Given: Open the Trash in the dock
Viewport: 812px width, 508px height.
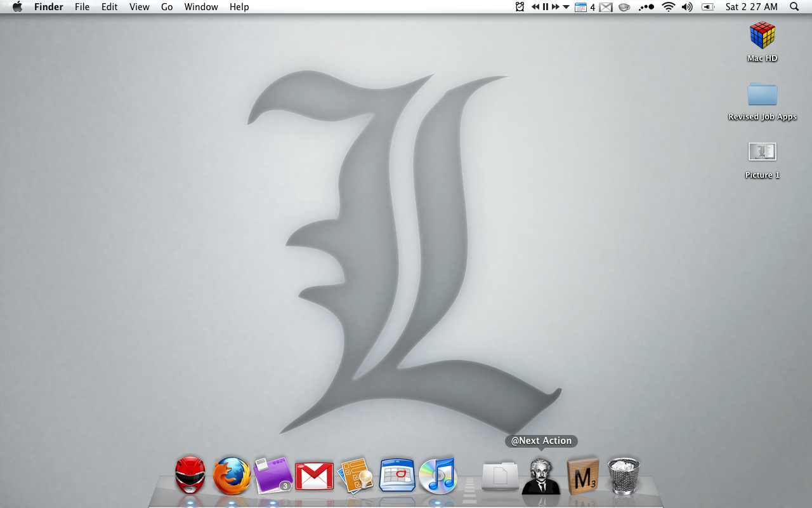Looking at the screenshot, I should (624, 476).
